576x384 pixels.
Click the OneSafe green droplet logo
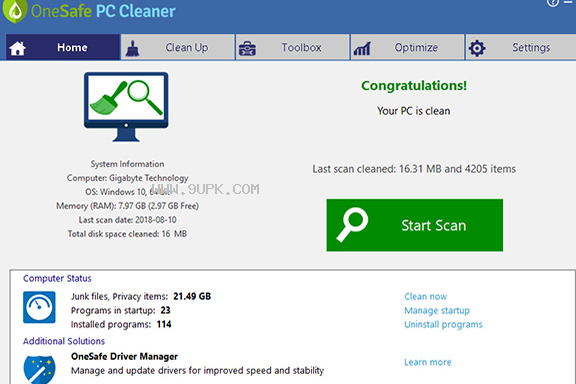coord(15,10)
